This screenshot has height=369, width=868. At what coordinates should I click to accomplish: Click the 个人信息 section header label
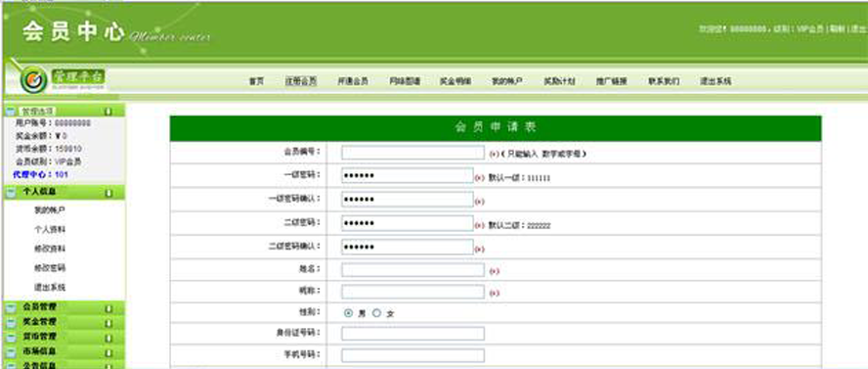click(39, 192)
